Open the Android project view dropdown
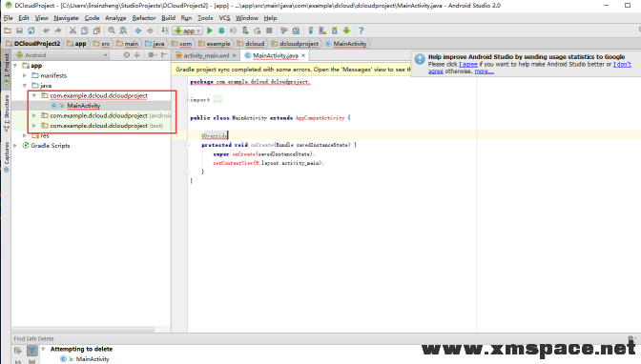The height and width of the screenshot is (364, 641). tap(61, 54)
